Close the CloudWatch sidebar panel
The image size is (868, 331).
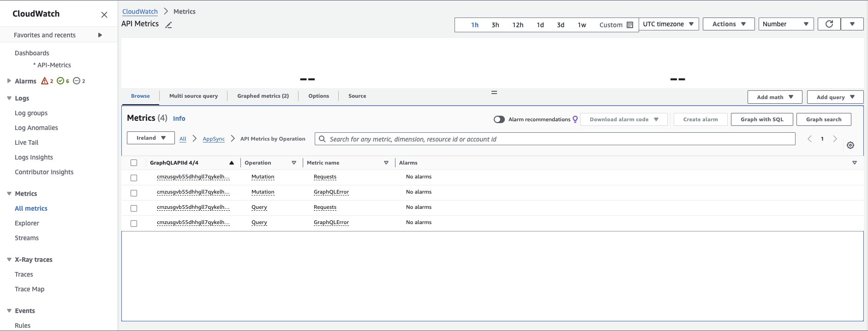click(x=104, y=15)
